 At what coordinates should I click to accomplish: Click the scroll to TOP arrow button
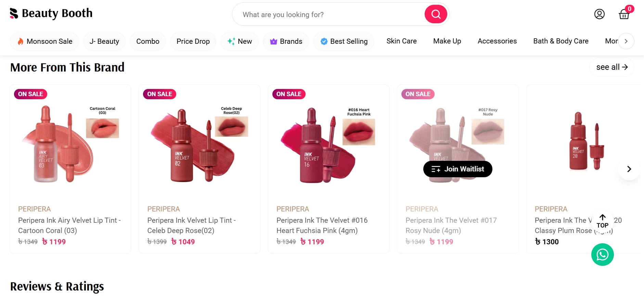point(602,221)
